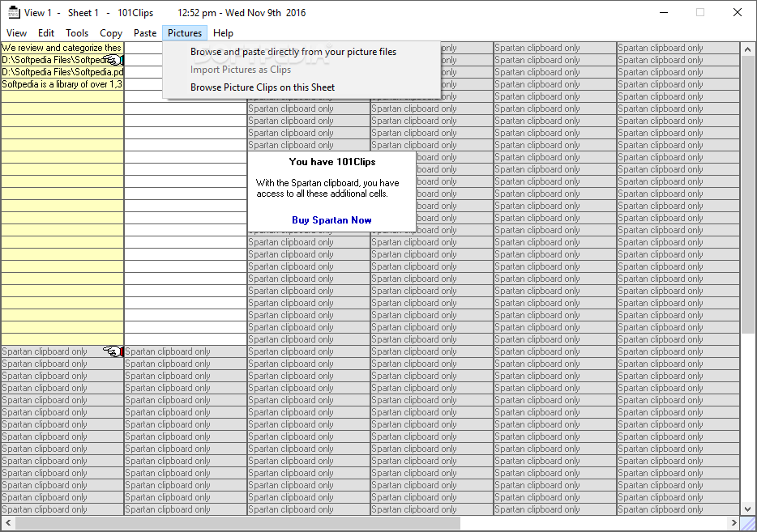The width and height of the screenshot is (757, 532).
Task: Select the clip 'D:\Softpedia Files\Softpedia.pd'
Action: click(x=62, y=72)
